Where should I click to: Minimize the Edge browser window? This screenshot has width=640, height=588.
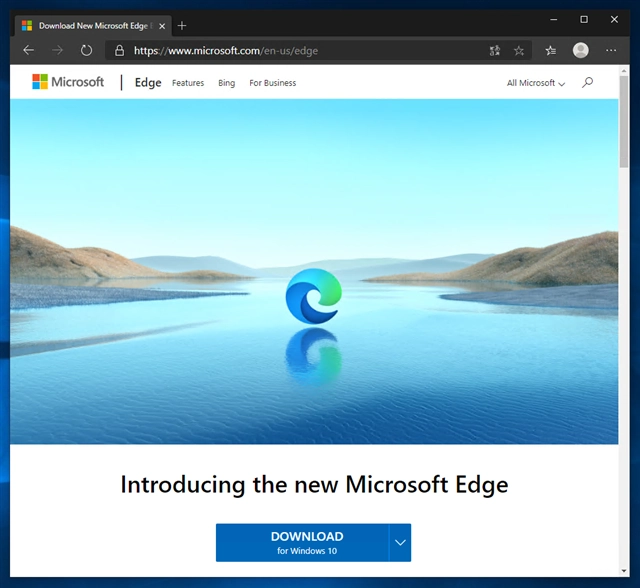pyautogui.click(x=554, y=19)
